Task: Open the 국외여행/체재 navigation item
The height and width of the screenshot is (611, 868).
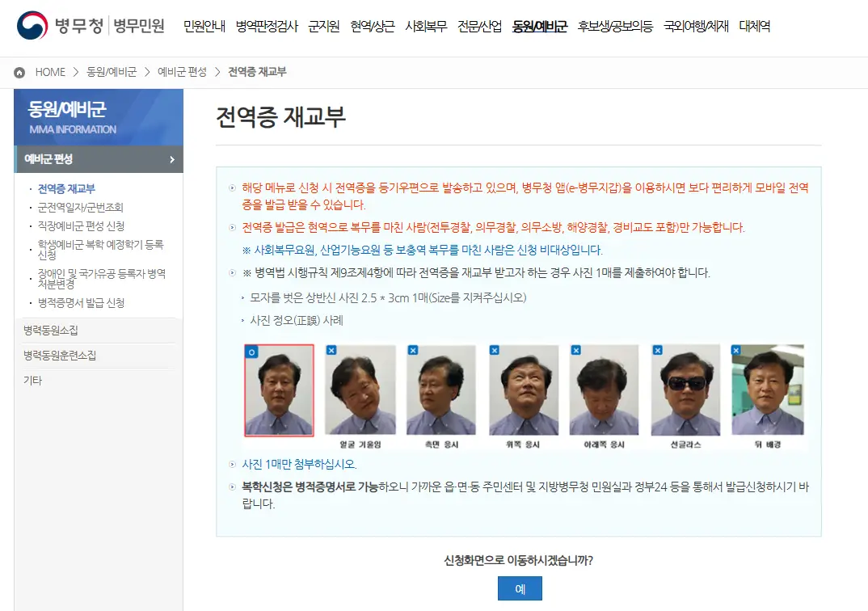Action: pos(693,26)
